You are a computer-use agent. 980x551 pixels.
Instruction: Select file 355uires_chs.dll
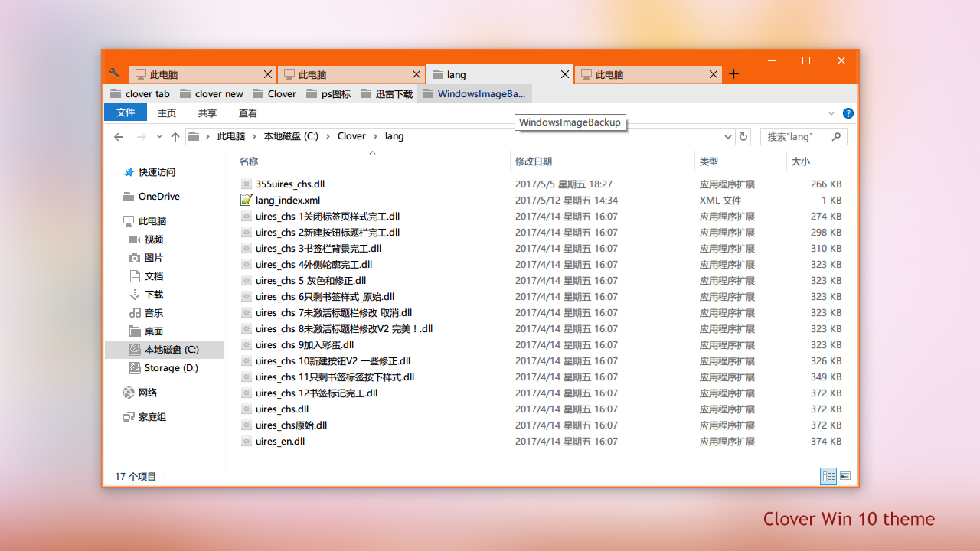pyautogui.click(x=290, y=184)
